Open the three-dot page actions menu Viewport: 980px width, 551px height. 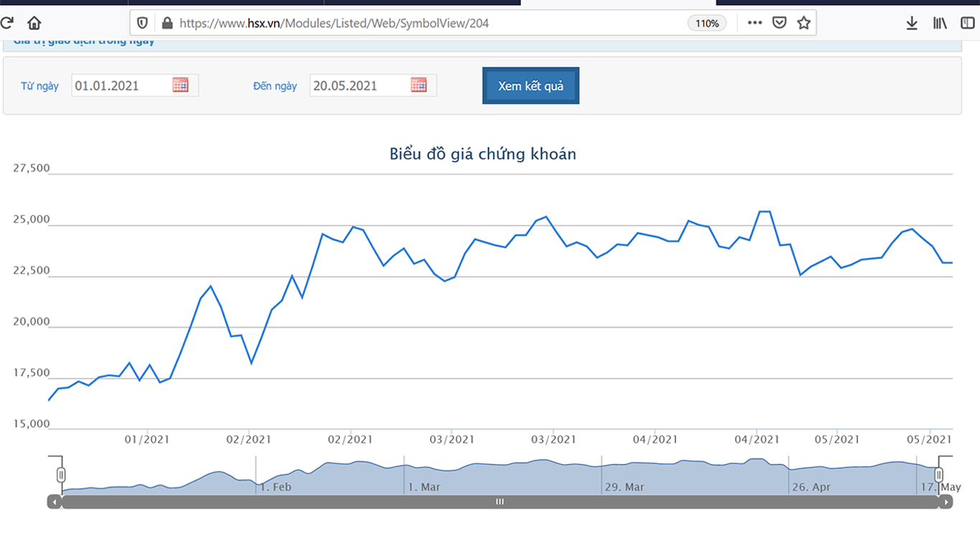(x=755, y=23)
